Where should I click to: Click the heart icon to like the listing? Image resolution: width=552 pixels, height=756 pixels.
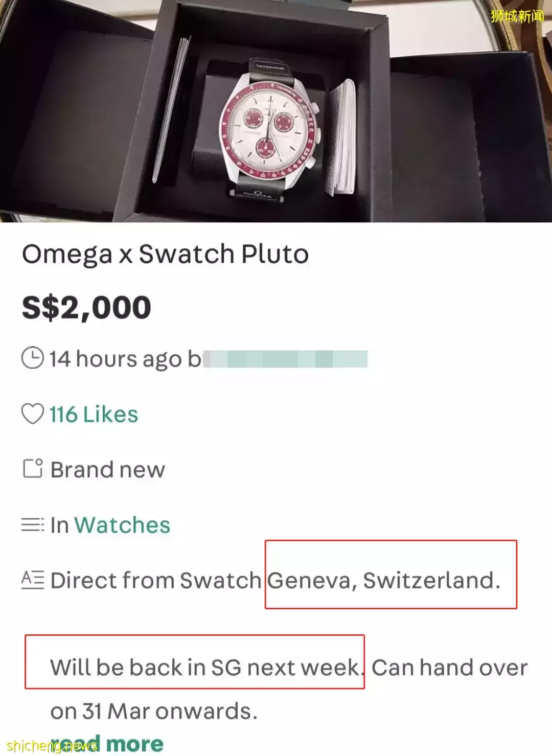pos(32,414)
